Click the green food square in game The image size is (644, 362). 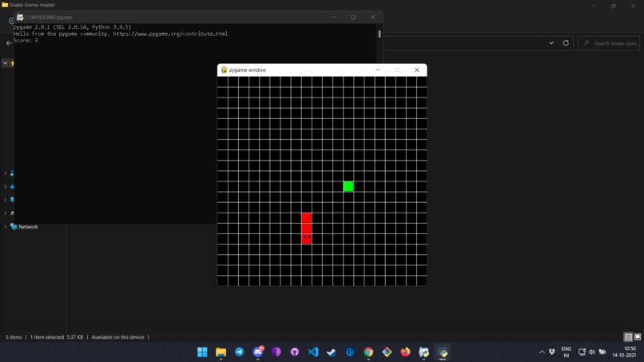pos(348,186)
